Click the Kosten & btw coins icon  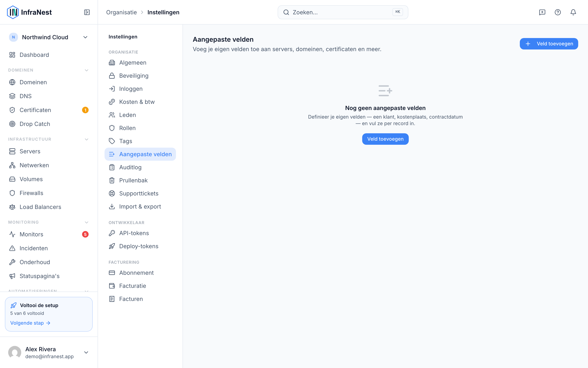click(112, 102)
